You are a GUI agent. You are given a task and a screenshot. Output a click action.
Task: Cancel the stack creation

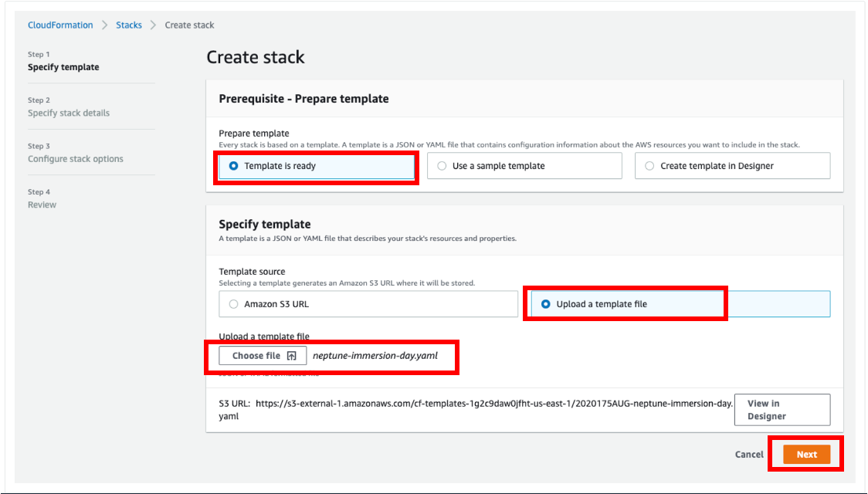pyautogui.click(x=749, y=455)
